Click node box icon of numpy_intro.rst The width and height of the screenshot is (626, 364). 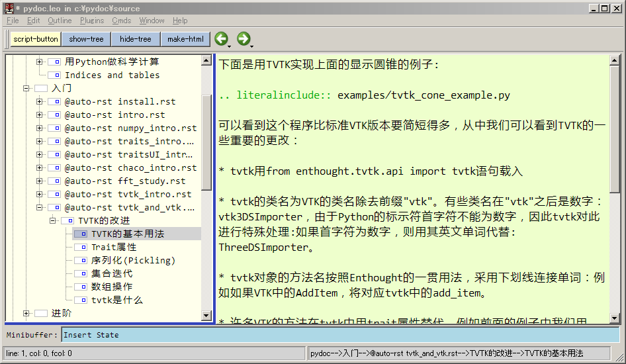54,128
